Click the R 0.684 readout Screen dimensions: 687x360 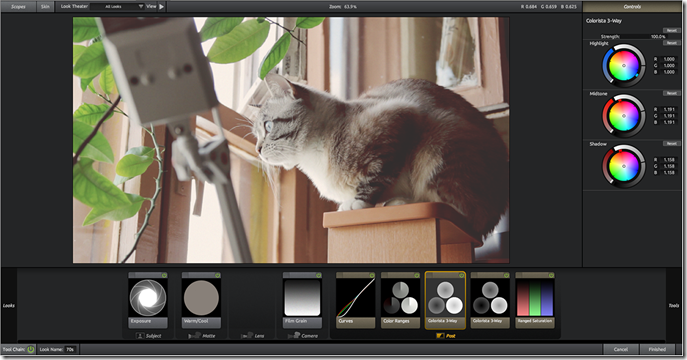pos(529,7)
